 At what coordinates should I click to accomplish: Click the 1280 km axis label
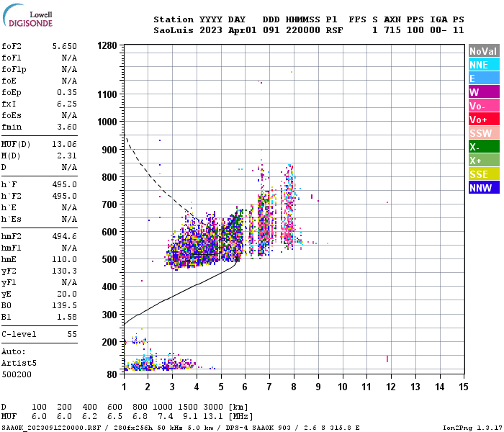[107, 45]
